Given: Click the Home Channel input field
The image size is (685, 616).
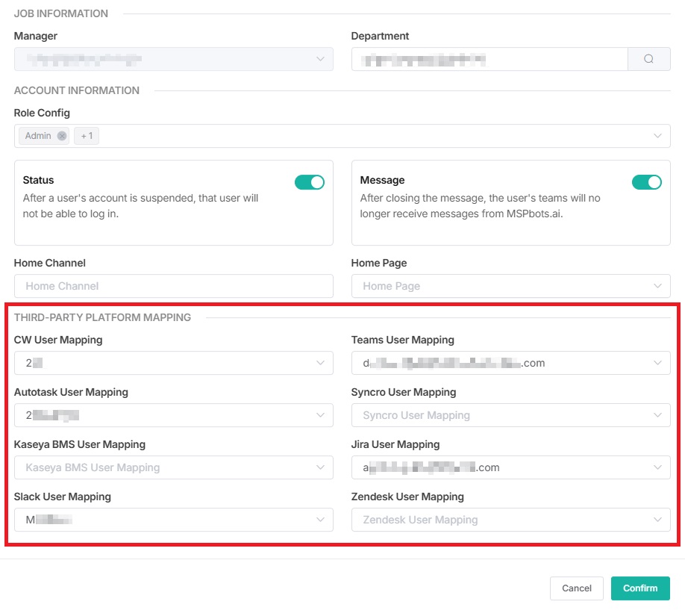Looking at the screenshot, I should click(x=173, y=286).
